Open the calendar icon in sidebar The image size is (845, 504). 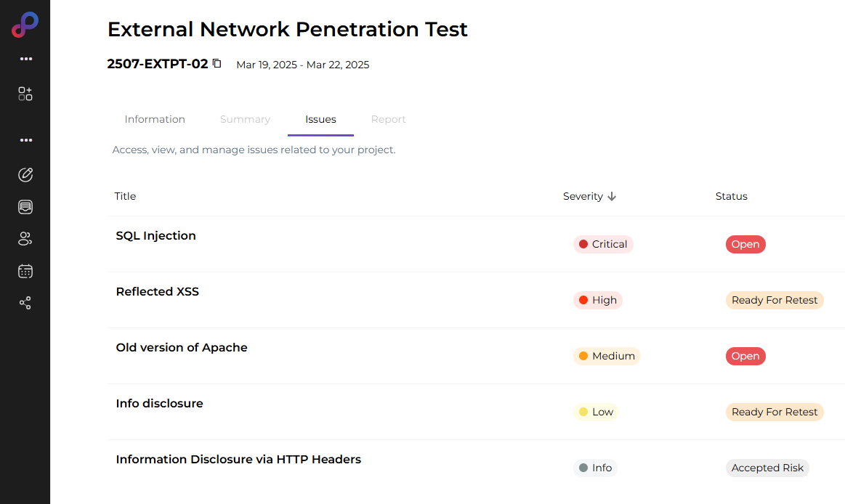(25, 271)
